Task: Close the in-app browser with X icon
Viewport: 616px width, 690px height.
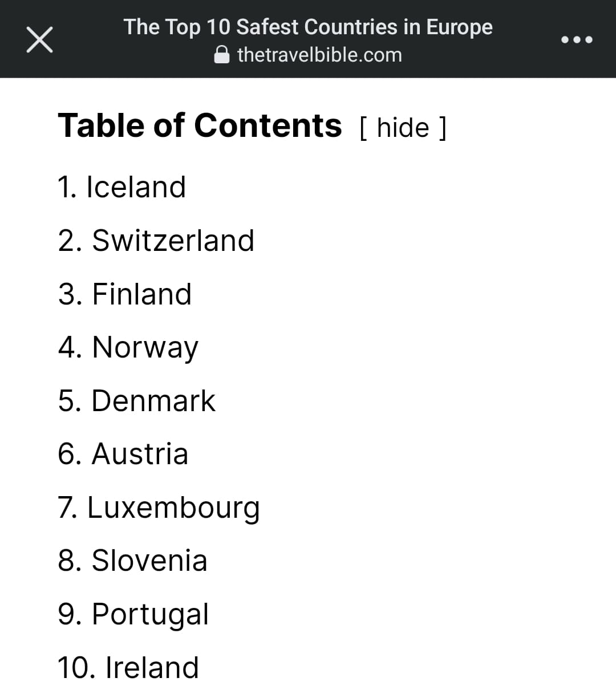Action: click(40, 40)
